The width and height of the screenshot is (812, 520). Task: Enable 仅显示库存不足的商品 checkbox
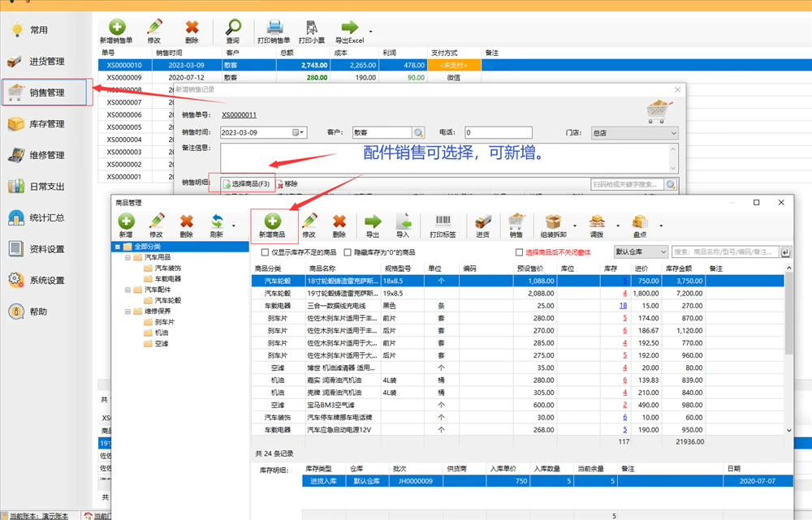point(266,252)
